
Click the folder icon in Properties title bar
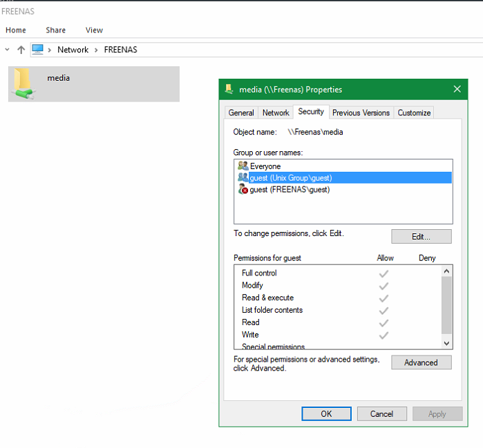(x=229, y=89)
